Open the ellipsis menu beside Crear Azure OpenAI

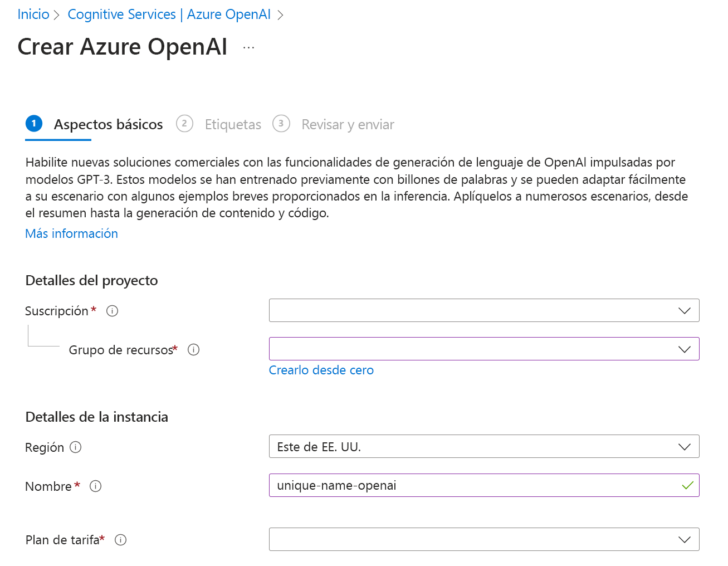(248, 48)
